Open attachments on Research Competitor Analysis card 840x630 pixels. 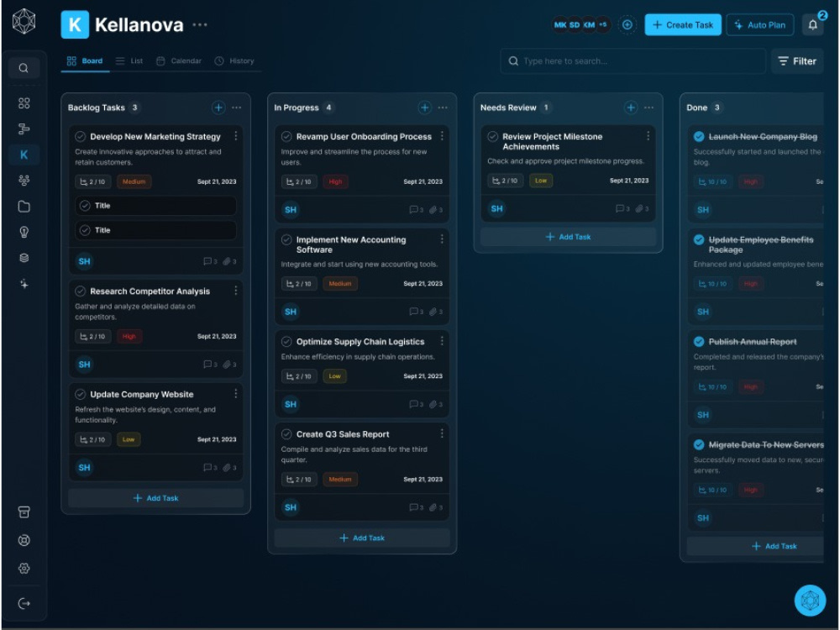coord(229,365)
